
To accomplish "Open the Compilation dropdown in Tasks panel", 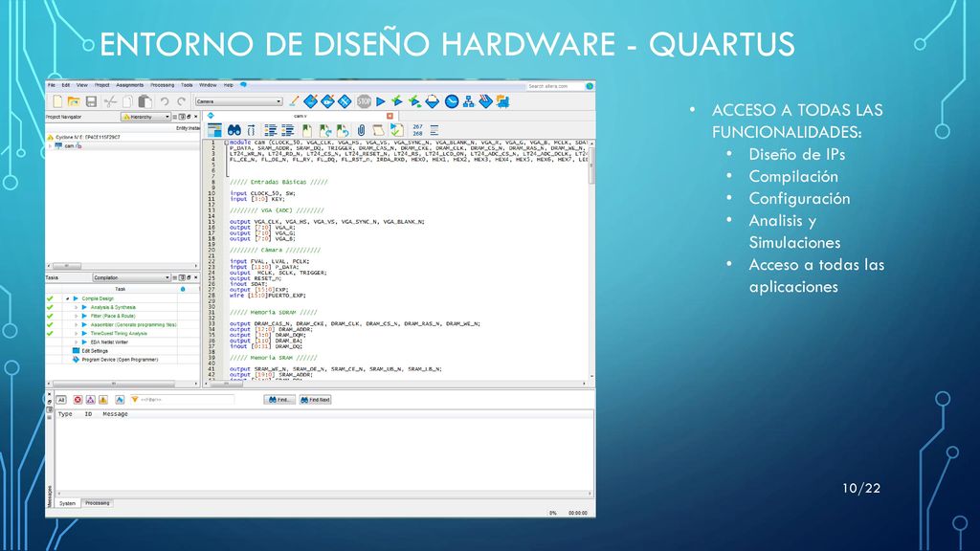I will pyautogui.click(x=131, y=277).
